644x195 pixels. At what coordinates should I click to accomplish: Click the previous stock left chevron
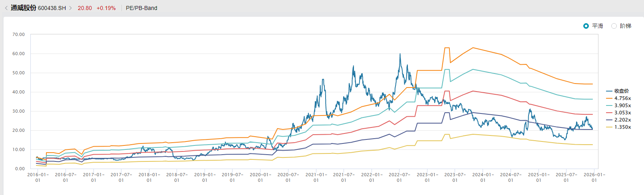6,8
